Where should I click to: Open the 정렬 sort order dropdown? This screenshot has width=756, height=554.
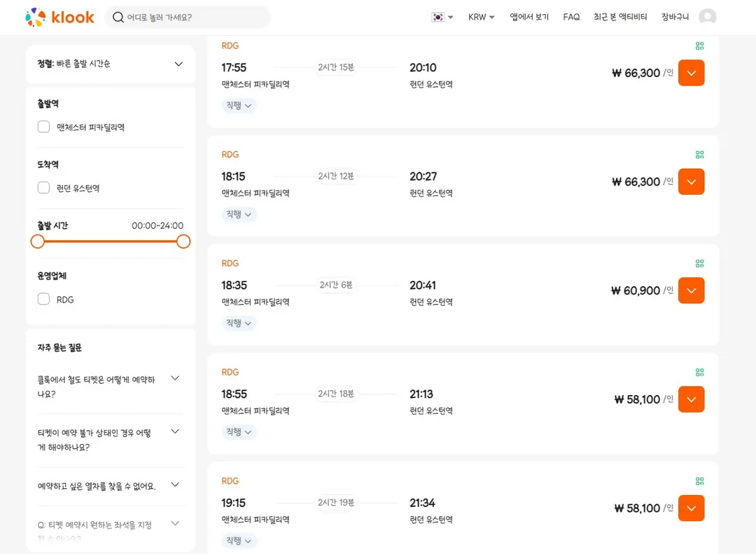click(x=111, y=64)
